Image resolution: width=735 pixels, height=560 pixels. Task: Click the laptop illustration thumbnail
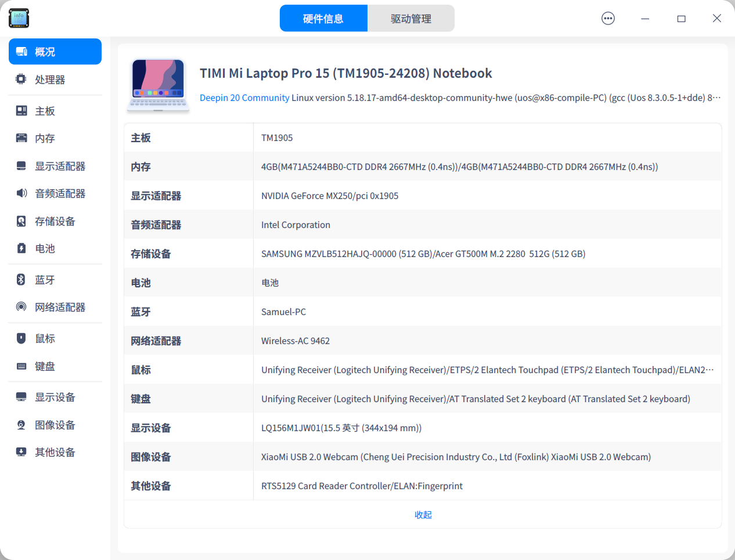click(158, 85)
